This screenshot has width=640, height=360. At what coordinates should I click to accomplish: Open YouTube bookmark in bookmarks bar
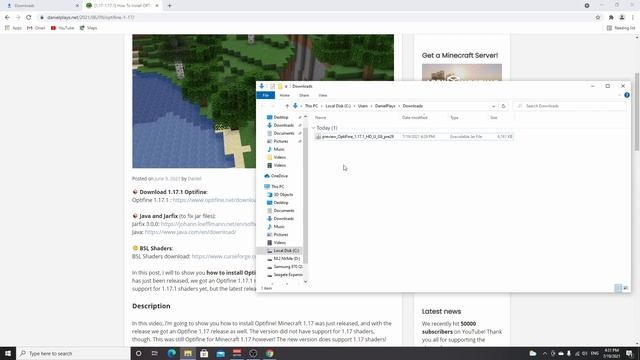point(62,28)
